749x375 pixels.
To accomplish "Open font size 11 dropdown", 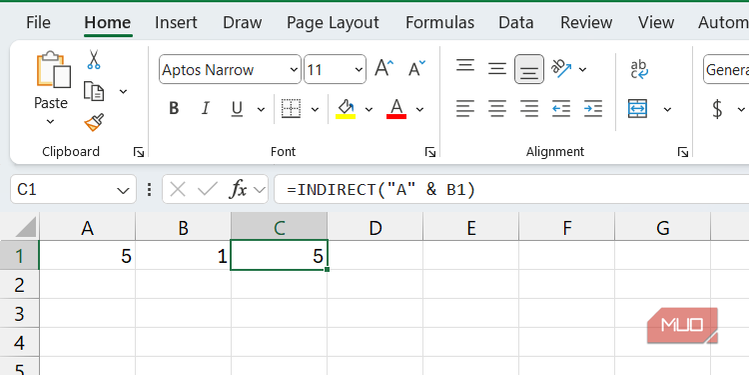I will (x=359, y=70).
